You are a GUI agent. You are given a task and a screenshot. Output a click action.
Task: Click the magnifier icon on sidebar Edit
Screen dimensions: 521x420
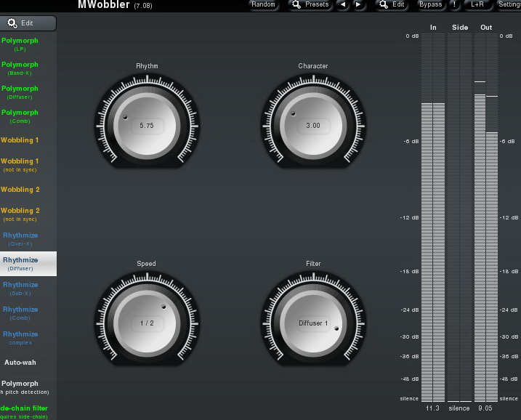tap(12, 23)
